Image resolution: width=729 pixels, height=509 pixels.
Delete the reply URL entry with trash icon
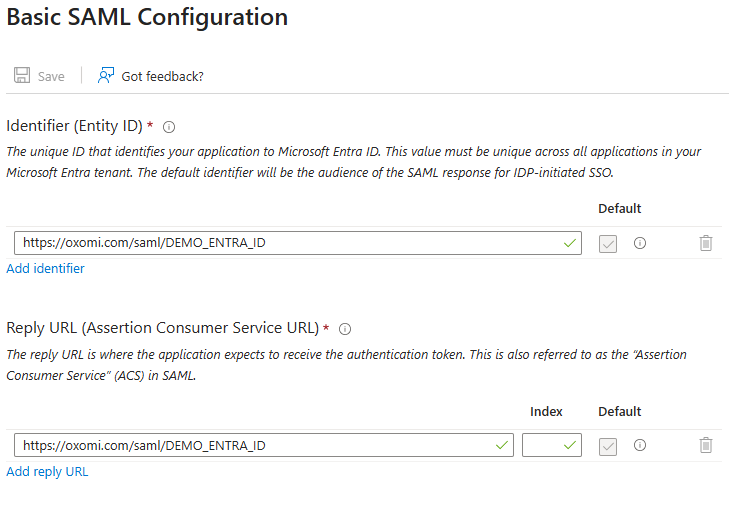point(706,445)
